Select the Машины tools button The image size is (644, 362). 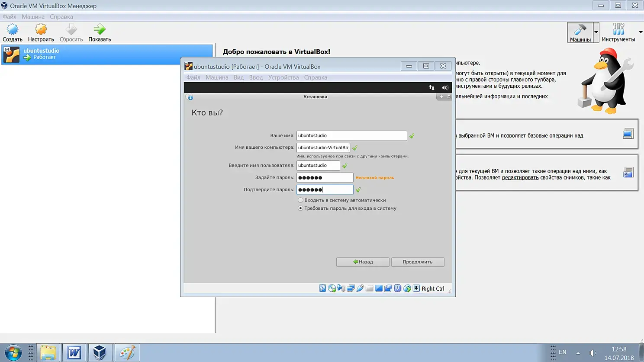point(580,32)
